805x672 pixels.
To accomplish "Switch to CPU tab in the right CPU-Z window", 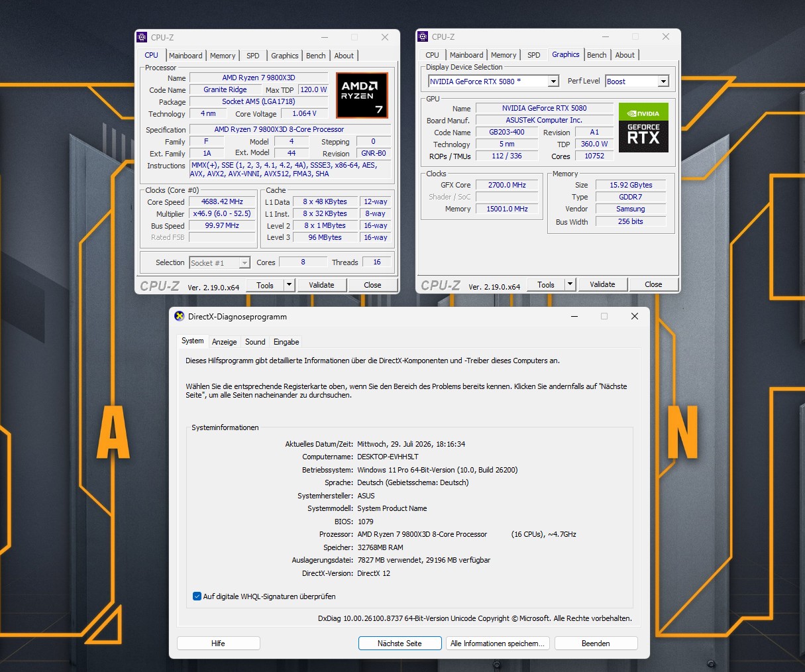I will (x=433, y=55).
